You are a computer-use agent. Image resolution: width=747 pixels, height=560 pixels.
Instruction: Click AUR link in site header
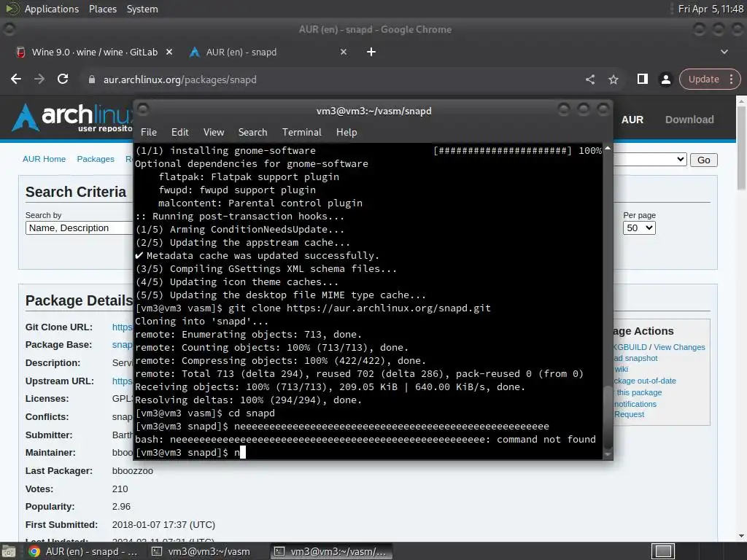click(x=632, y=120)
